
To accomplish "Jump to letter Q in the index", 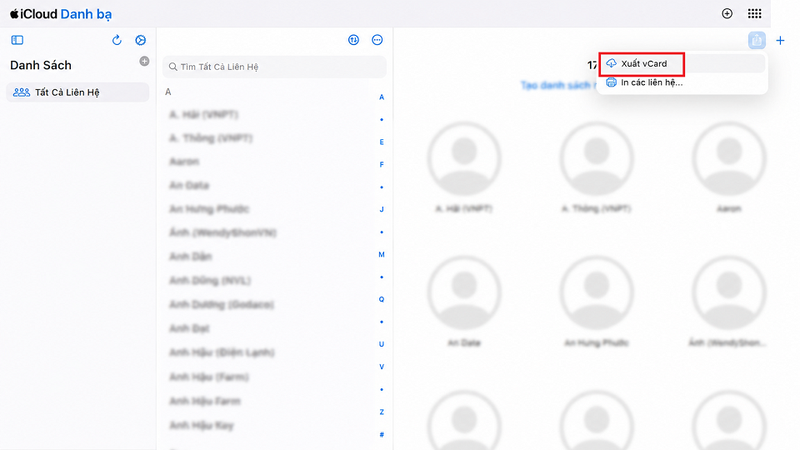I will 381,299.
